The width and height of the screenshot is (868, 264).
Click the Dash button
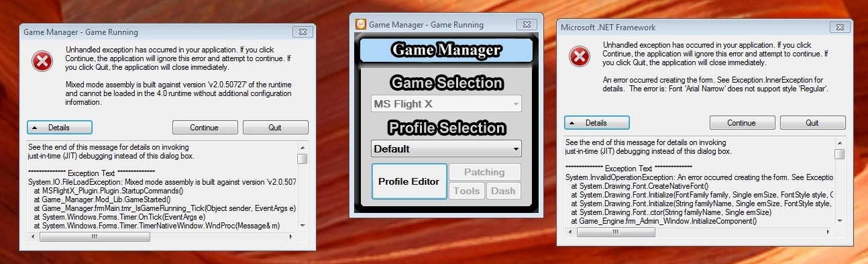point(503,191)
